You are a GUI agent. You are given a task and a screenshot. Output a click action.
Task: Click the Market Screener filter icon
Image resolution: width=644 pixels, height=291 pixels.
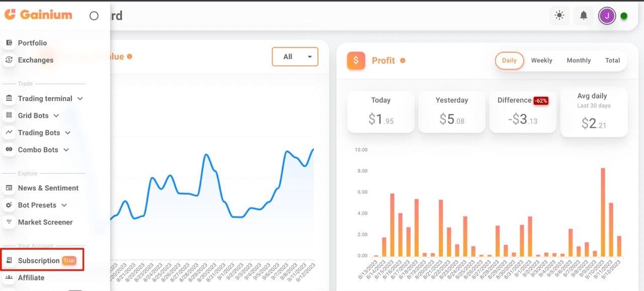(9, 222)
